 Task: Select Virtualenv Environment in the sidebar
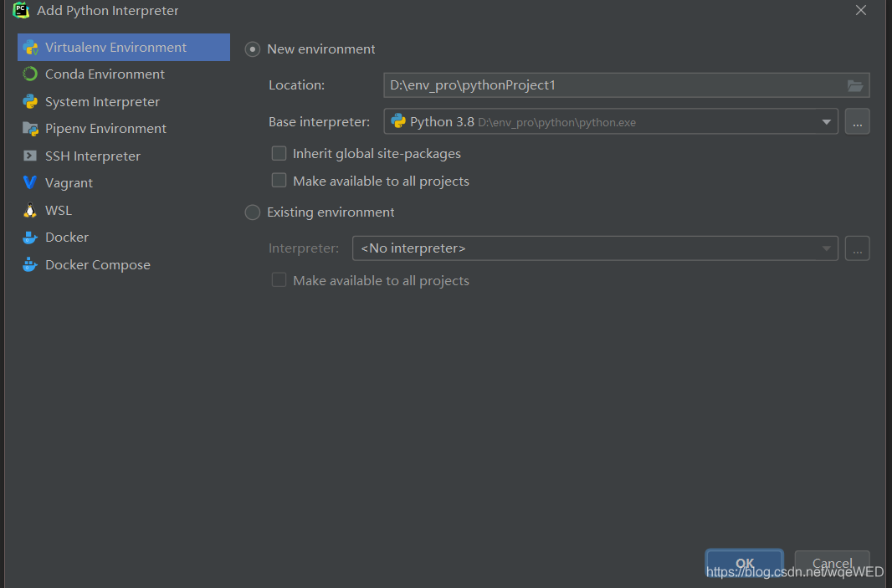(x=124, y=47)
